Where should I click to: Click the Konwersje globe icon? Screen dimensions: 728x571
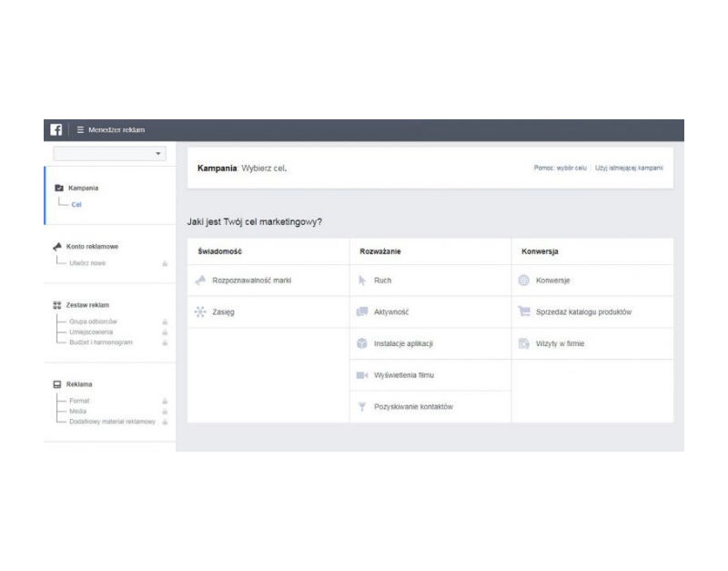pyautogui.click(x=524, y=280)
